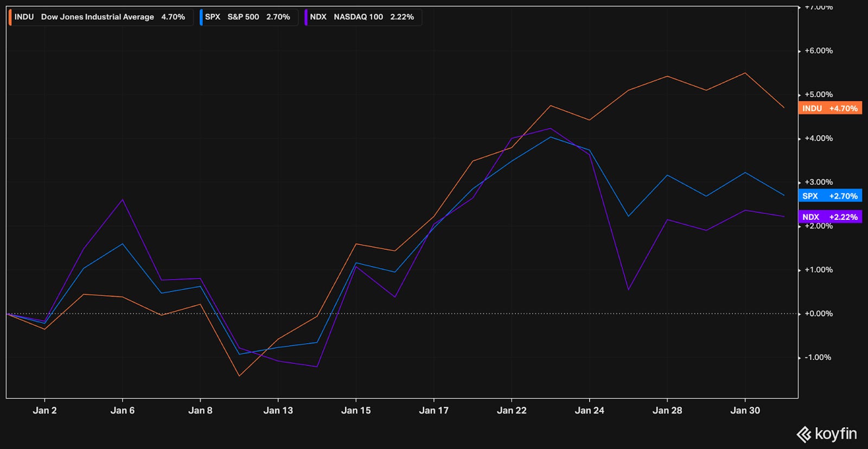Click the +1.00% axis label

click(x=819, y=270)
